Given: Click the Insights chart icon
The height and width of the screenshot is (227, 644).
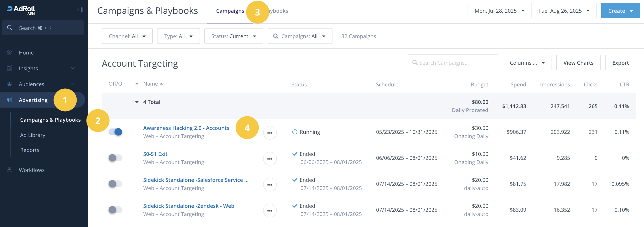Looking at the screenshot, I should pos(10,68).
